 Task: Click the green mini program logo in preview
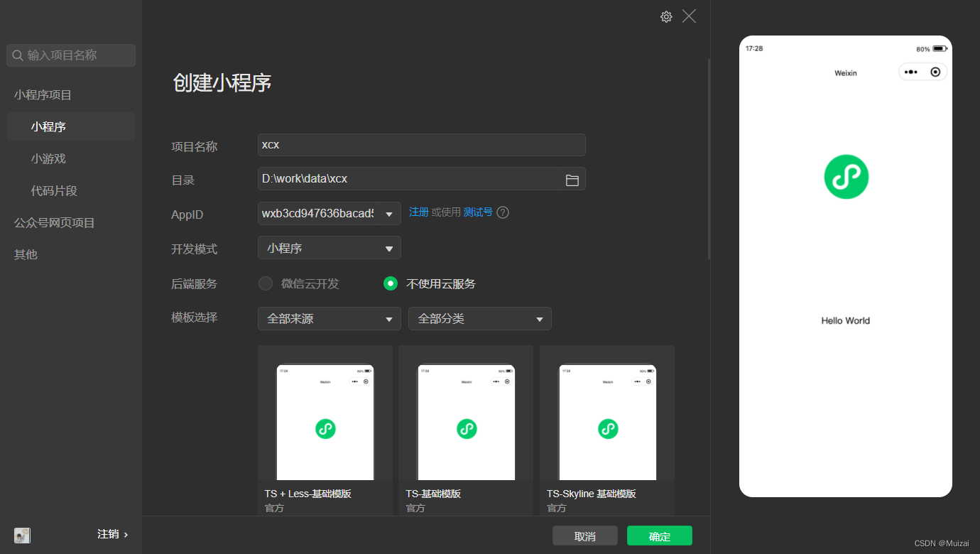(846, 176)
